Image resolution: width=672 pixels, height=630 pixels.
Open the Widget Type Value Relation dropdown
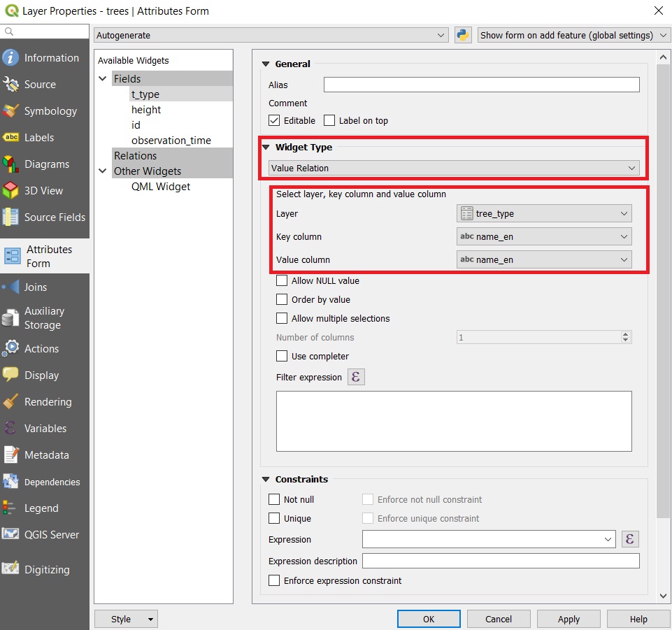(454, 169)
